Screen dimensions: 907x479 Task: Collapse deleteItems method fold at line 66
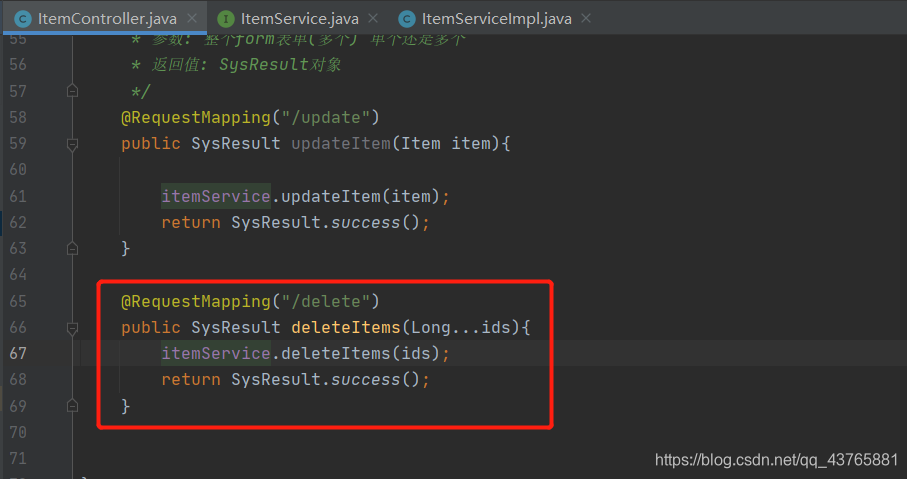[x=72, y=328]
